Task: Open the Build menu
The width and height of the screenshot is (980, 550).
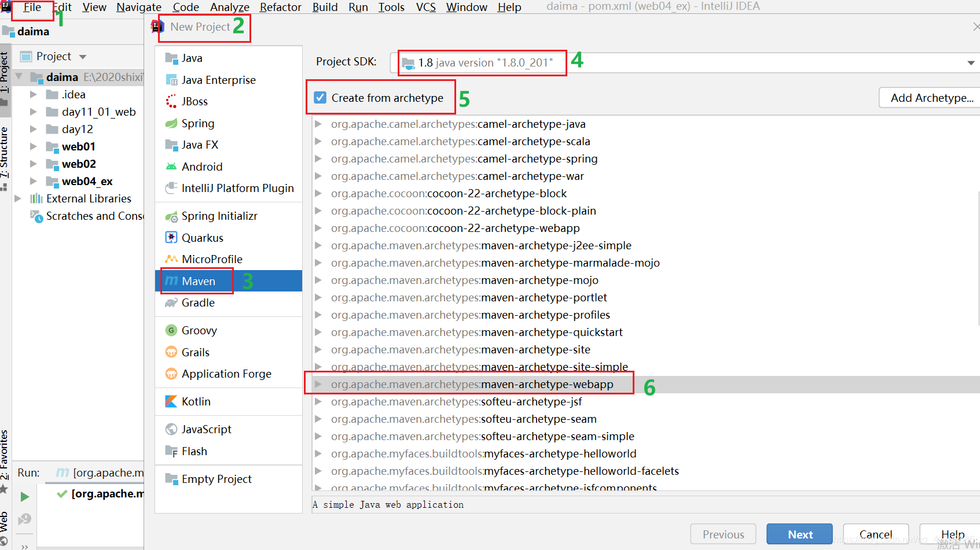Action: point(325,7)
